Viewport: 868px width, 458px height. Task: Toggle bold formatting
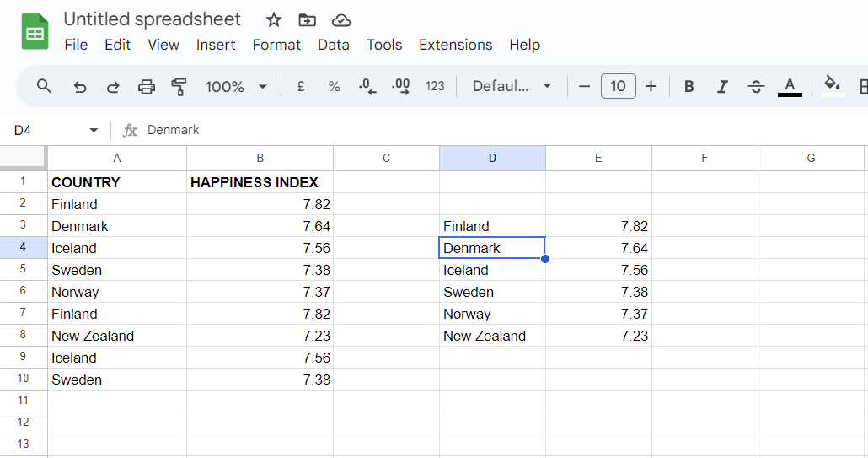pos(689,86)
